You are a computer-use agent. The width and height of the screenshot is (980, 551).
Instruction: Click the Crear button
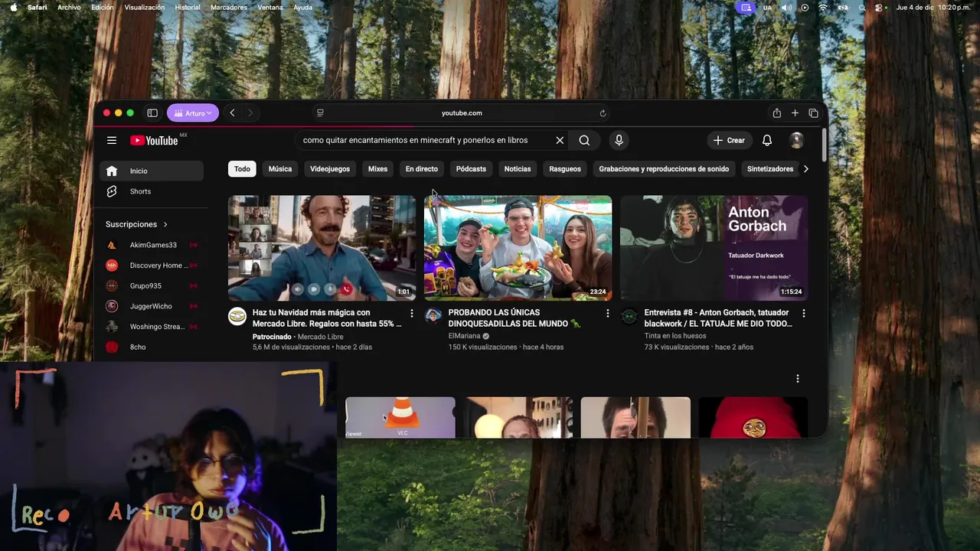(729, 140)
